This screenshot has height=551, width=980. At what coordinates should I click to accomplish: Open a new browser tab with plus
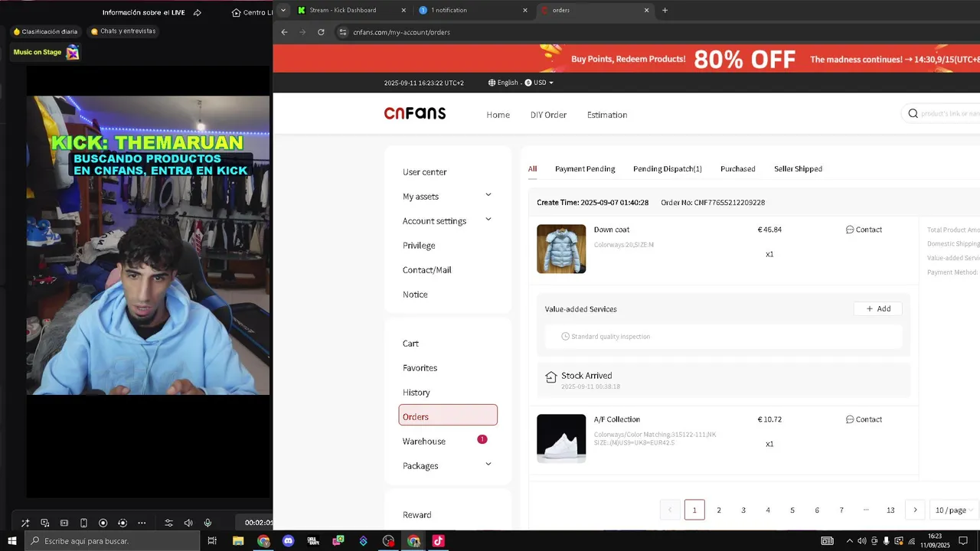665,10
